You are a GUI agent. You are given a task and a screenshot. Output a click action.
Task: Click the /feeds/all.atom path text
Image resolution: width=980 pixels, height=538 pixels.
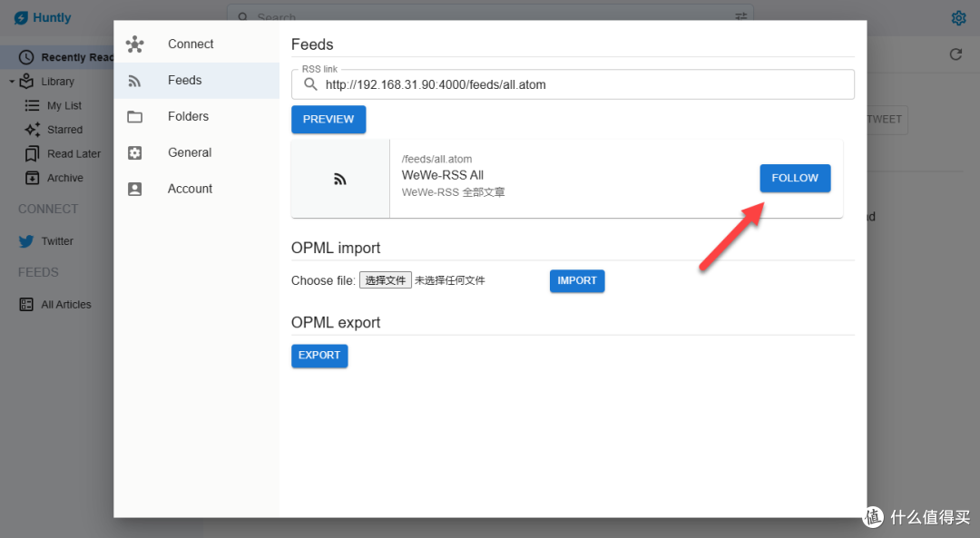click(436, 160)
